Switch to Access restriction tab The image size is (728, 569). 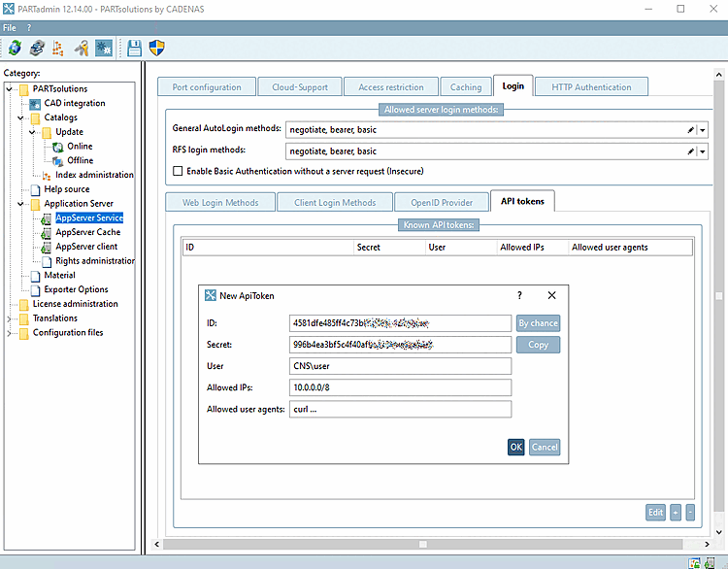[391, 86]
